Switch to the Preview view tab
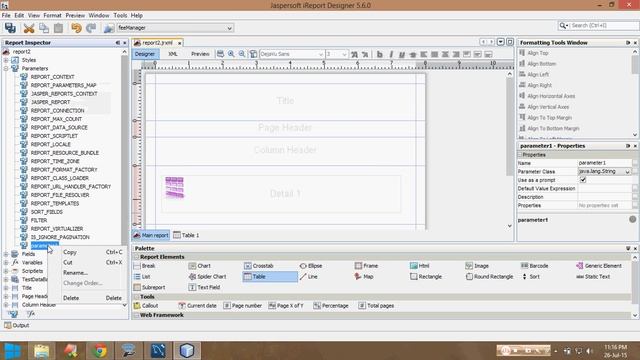The width and height of the screenshot is (640, 360). click(x=200, y=54)
